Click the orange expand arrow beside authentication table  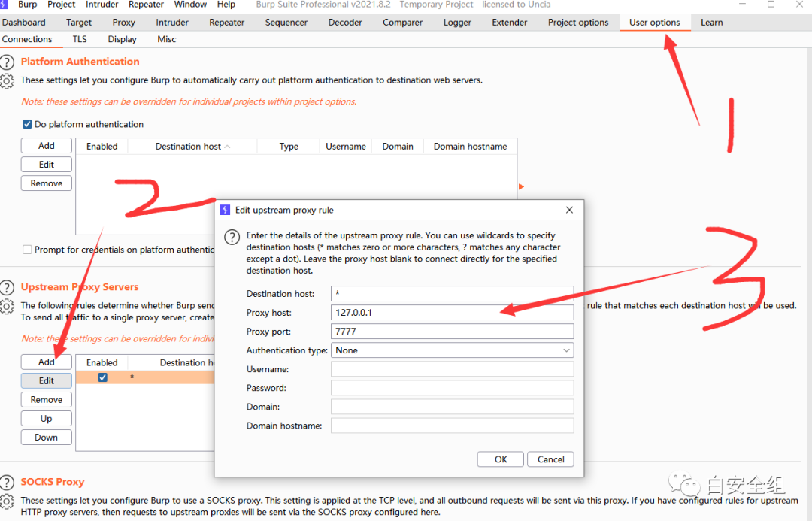(522, 186)
